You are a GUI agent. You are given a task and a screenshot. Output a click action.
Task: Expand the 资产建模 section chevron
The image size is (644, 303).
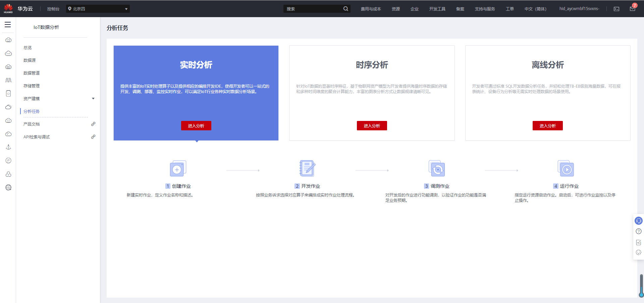pos(94,98)
